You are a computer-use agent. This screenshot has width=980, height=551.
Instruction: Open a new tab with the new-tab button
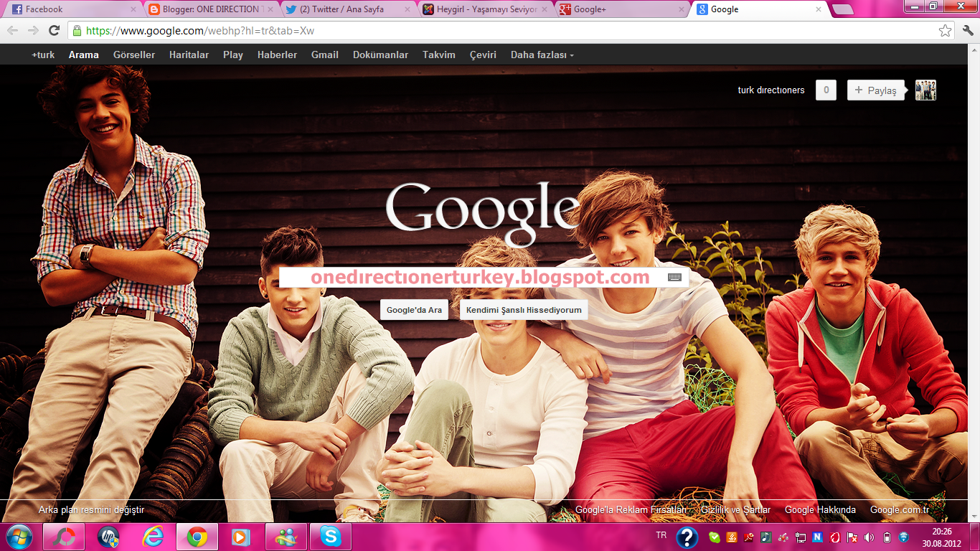click(x=842, y=9)
